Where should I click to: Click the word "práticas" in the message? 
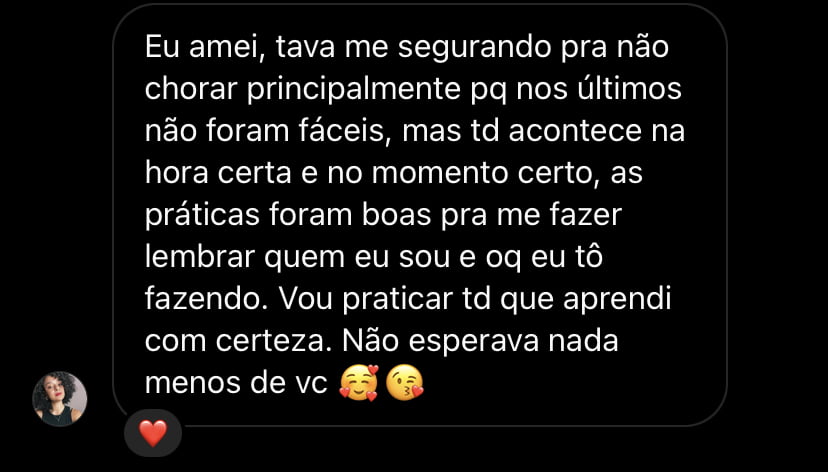pos(202,216)
